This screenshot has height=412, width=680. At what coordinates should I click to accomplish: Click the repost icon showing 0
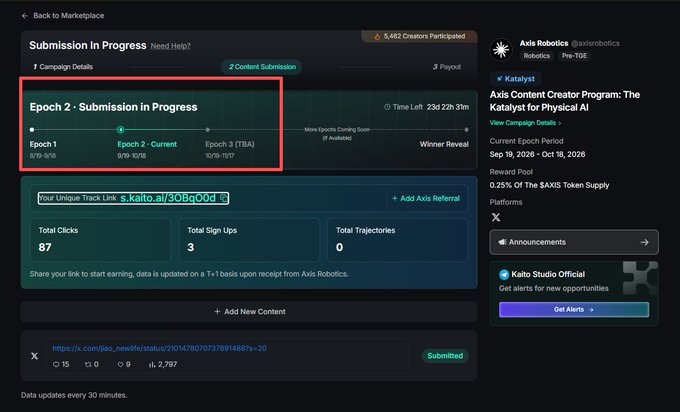pyautogui.click(x=88, y=365)
